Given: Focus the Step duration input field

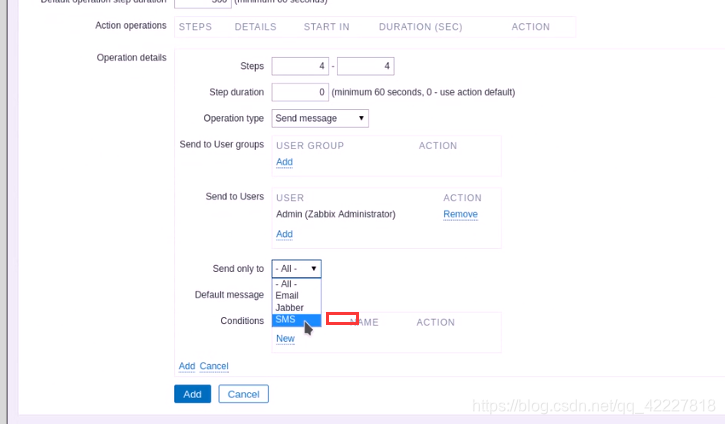Looking at the screenshot, I should tap(300, 92).
